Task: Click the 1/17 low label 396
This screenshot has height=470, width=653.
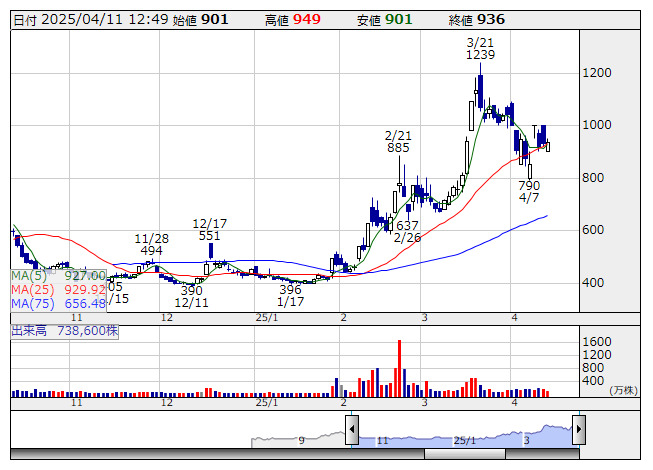Action: coord(291,289)
